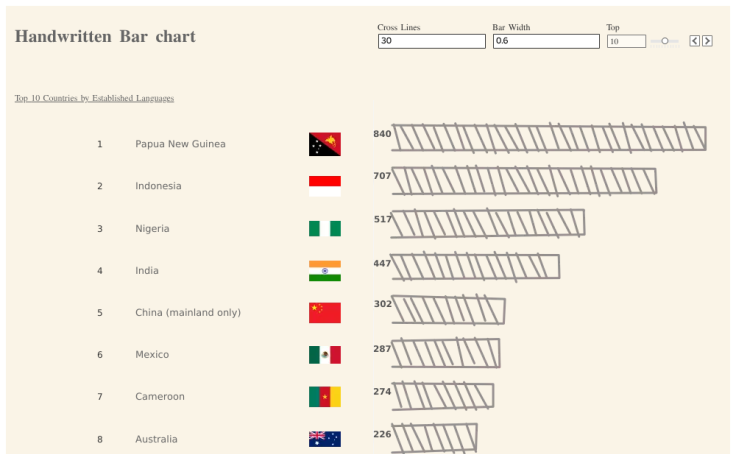This screenshot has height=454, width=736.
Task: Click the China flag icon
Action: [325, 313]
